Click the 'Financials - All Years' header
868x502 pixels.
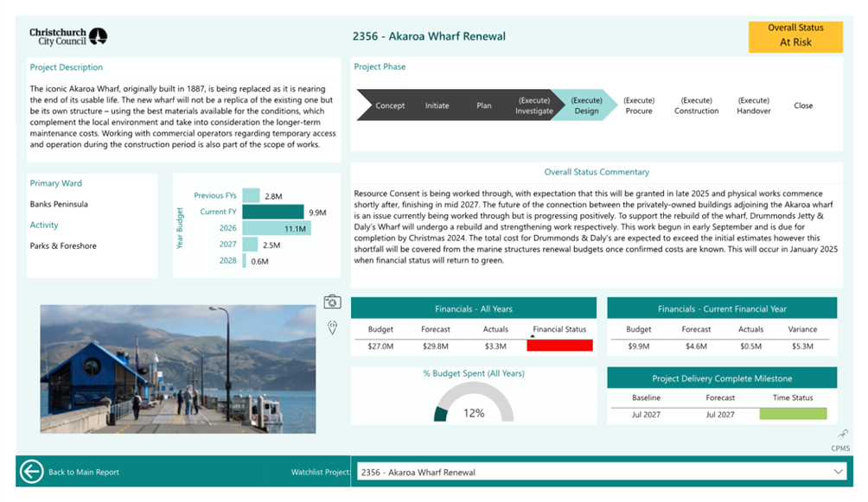click(474, 308)
